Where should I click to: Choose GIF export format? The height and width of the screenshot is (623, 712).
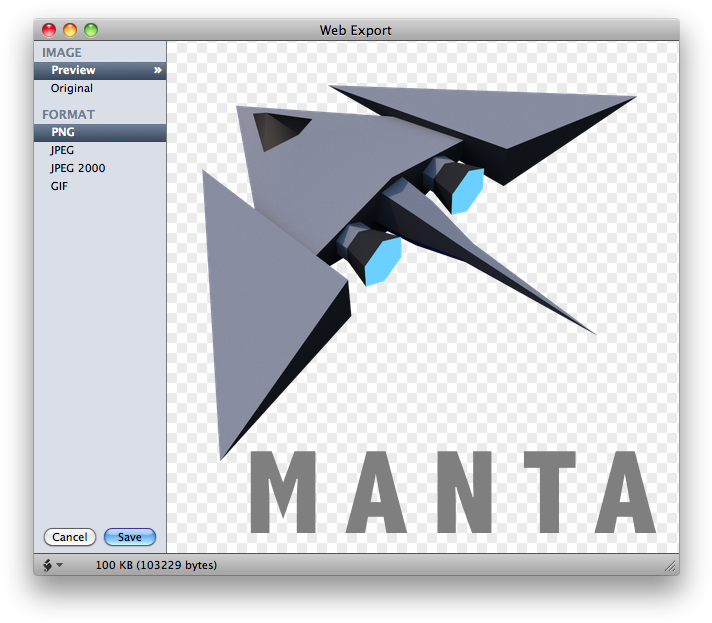(100, 186)
